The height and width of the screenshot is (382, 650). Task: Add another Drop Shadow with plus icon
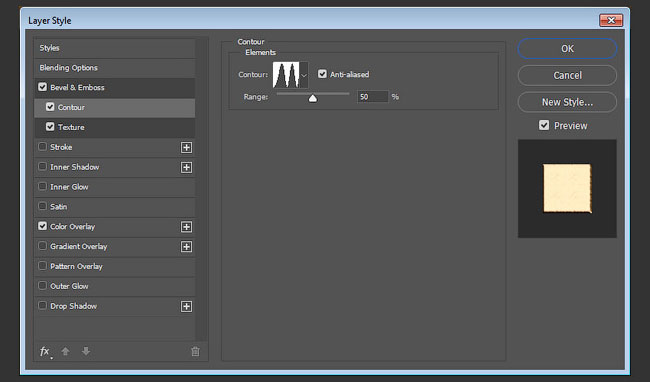click(x=187, y=306)
